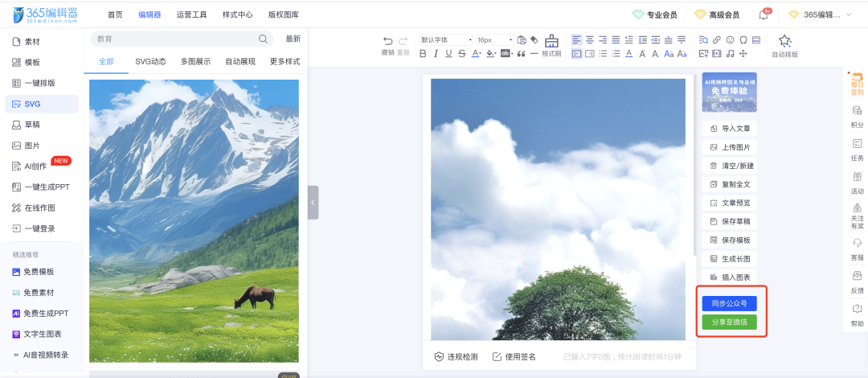The width and height of the screenshot is (868, 378).
Task: Select 一键排版 in the left sidebar
Action: coord(42,83)
